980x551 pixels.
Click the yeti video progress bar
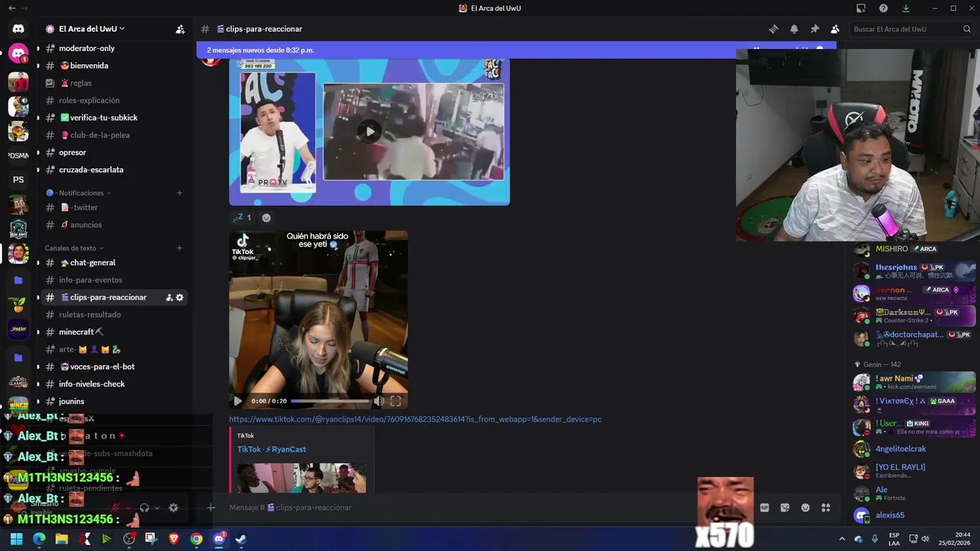331,401
